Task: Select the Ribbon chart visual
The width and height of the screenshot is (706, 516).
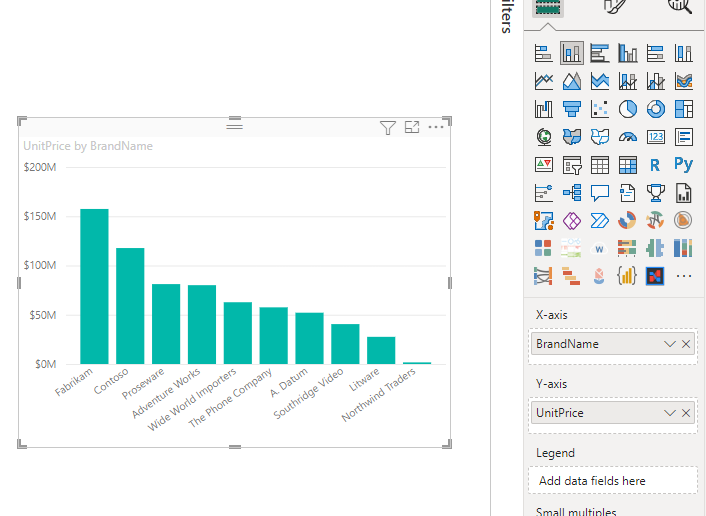Action: tap(683, 81)
